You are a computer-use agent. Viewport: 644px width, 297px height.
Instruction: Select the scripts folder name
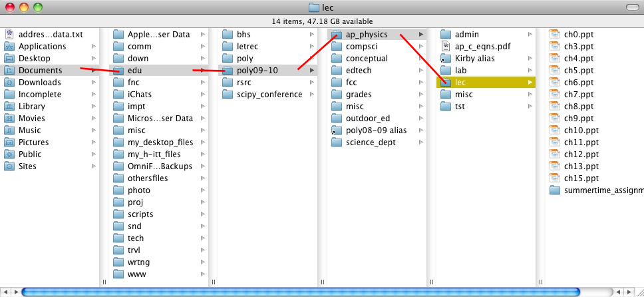click(x=140, y=214)
